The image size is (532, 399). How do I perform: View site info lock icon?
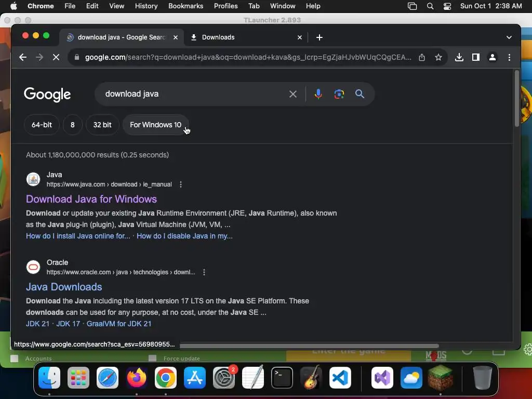click(x=77, y=57)
